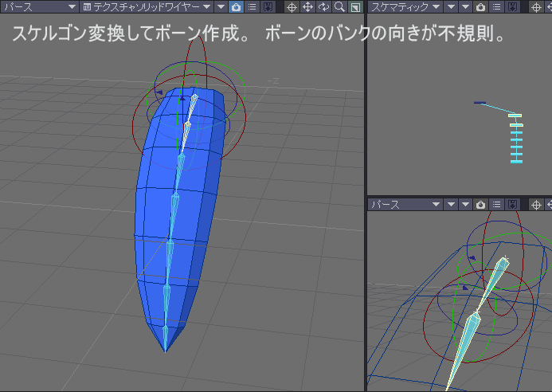Click the camera icon in the スケマティック viewport toolbar
Image resolution: width=552 pixels, height=392 pixels.
(480, 6)
